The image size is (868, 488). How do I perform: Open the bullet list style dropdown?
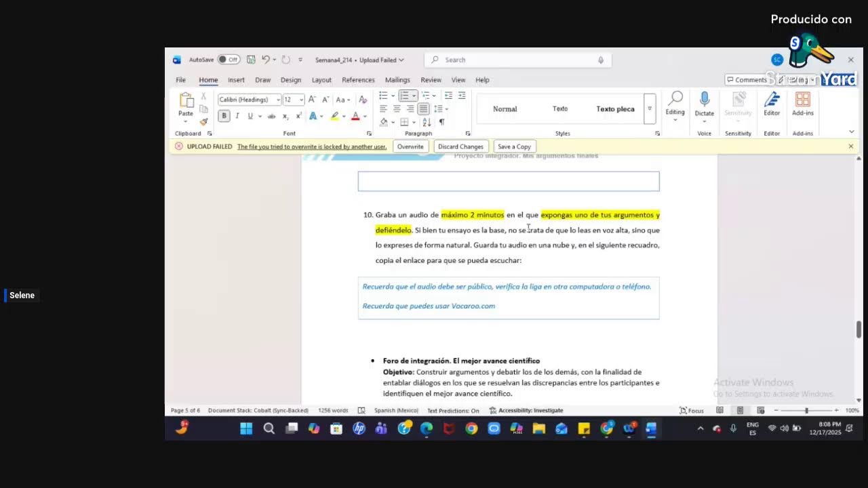(392, 96)
